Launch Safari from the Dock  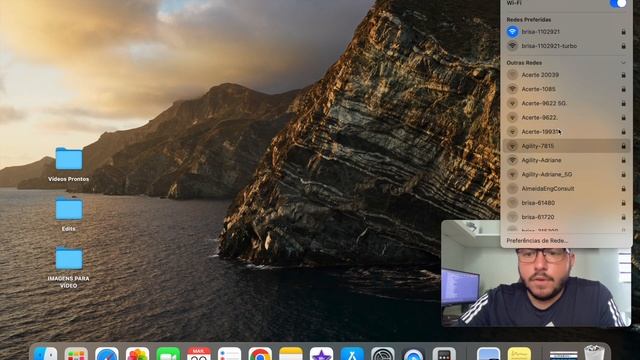(107, 354)
